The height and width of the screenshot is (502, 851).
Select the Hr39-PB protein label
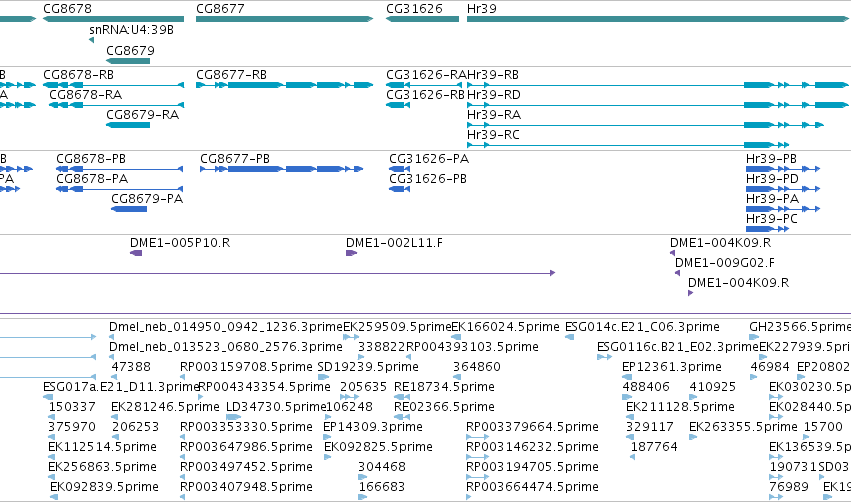tap(771, 158)
